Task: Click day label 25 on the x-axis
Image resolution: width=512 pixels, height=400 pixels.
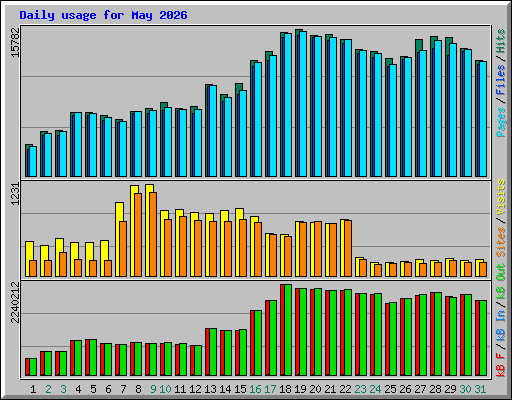Action: (390, 389)
